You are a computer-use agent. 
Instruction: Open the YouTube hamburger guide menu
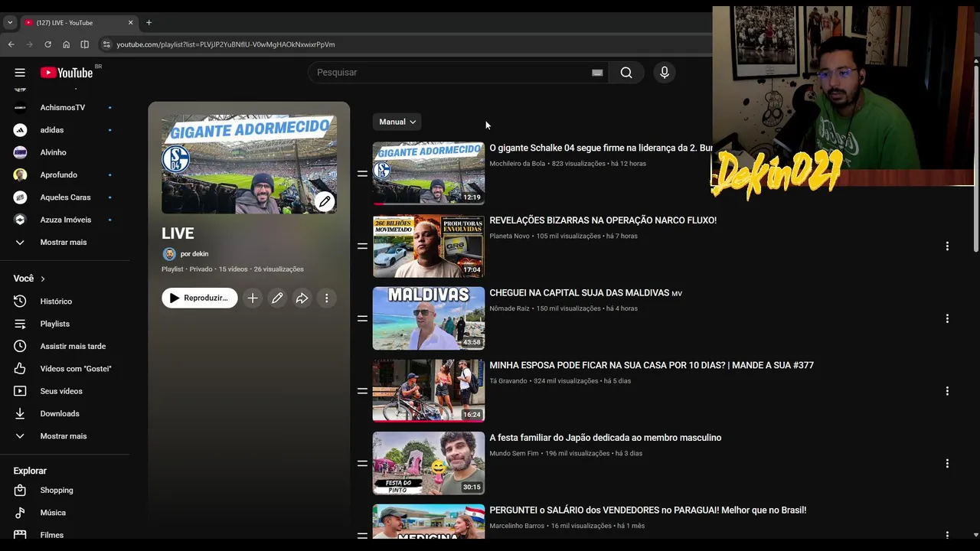click(20, 73)
